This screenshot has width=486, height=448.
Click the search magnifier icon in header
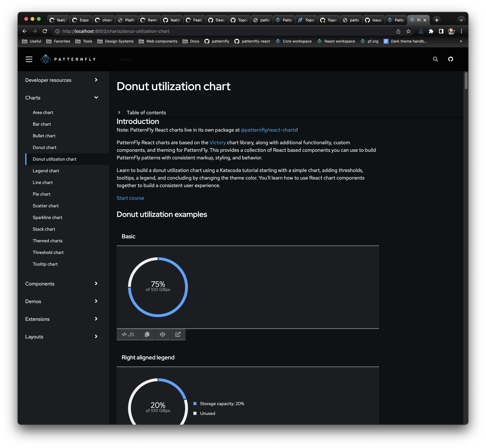pos(435,59)
